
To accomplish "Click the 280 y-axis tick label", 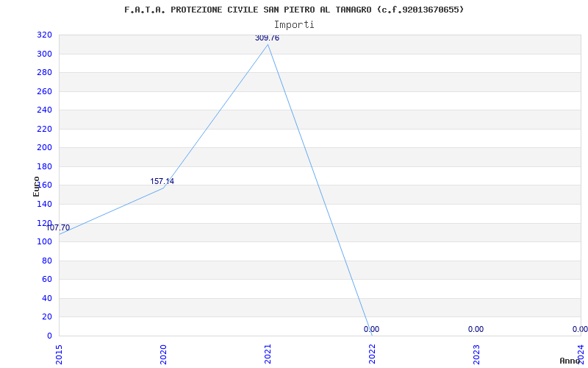I will (44, 73).
